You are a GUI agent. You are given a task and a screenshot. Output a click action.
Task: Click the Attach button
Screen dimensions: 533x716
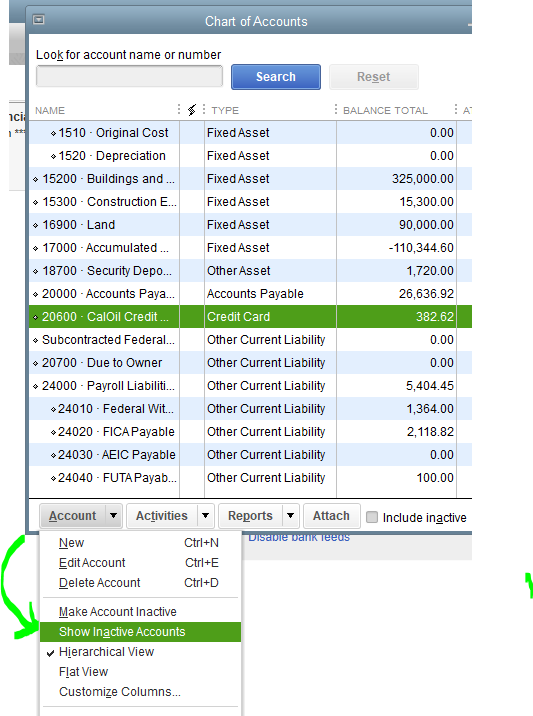click(x=332, y=516)
